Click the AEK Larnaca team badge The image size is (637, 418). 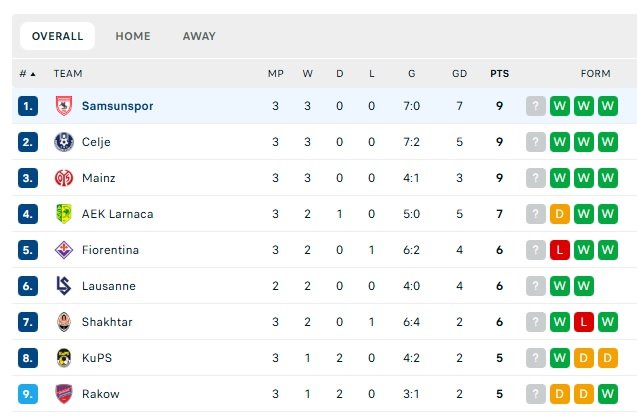[x=64, y=214]
